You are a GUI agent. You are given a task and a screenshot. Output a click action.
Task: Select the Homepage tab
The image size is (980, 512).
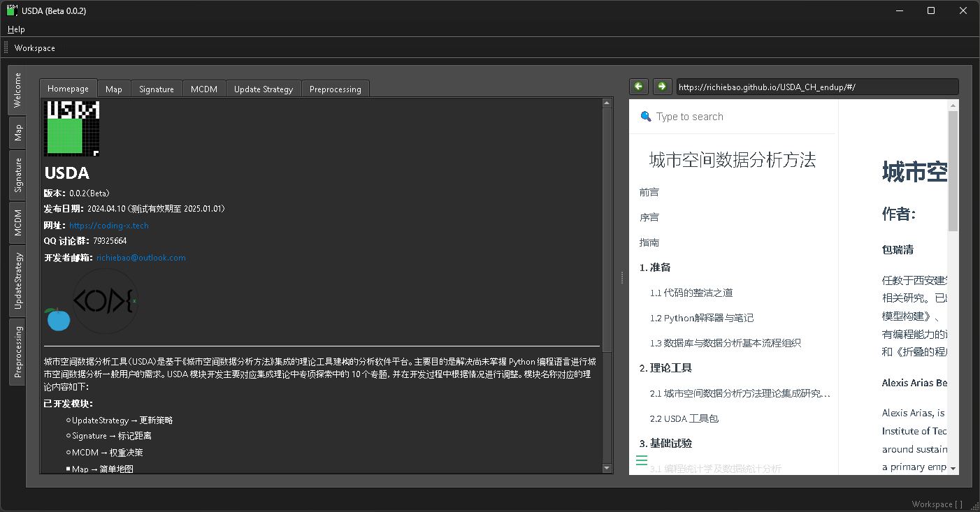[x=69, y=89]
